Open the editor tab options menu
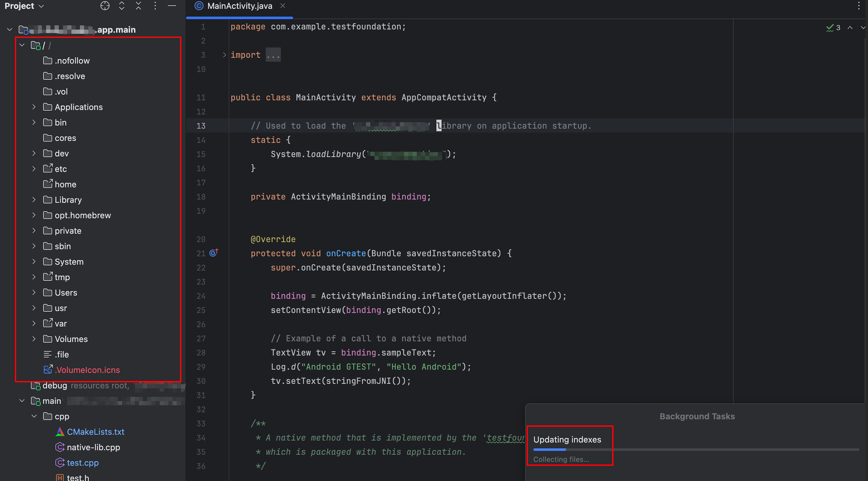The width and height of the screenshot is (868, 481). pyautogui.click(x=859, y=6)
